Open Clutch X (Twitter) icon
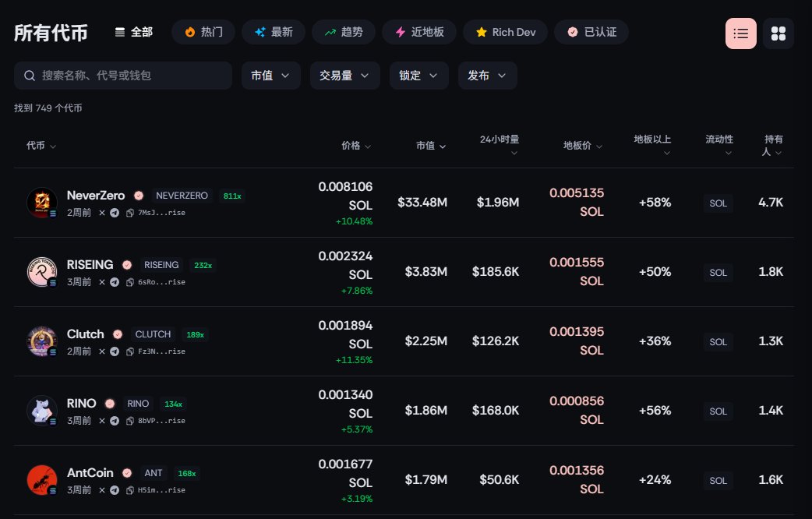The height and width of the screenshot is (519, 812). point(102,351)
